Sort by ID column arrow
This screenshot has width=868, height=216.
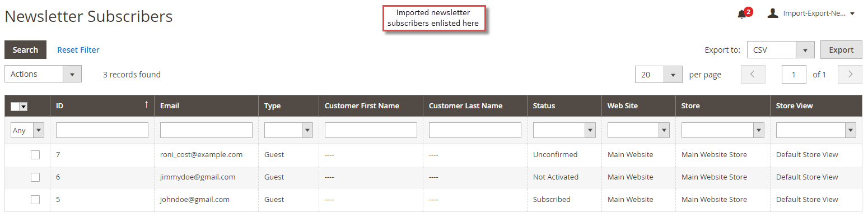(x=147, y=105)
